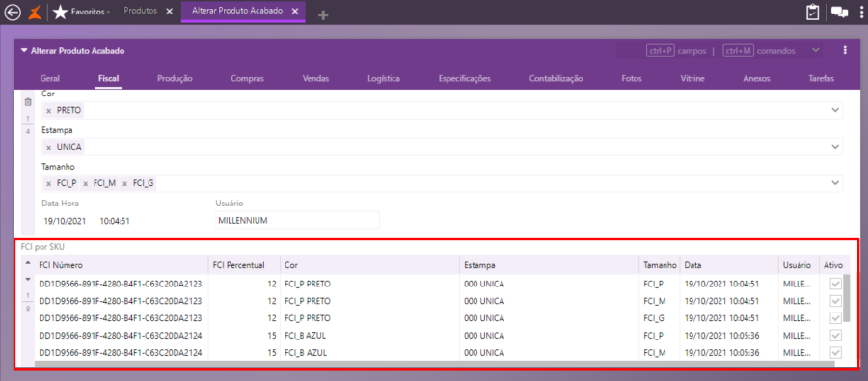This screenshot has width=868, height=381.
Task: Click the Estampa column header in grid
Action: (x=549, y=265)
